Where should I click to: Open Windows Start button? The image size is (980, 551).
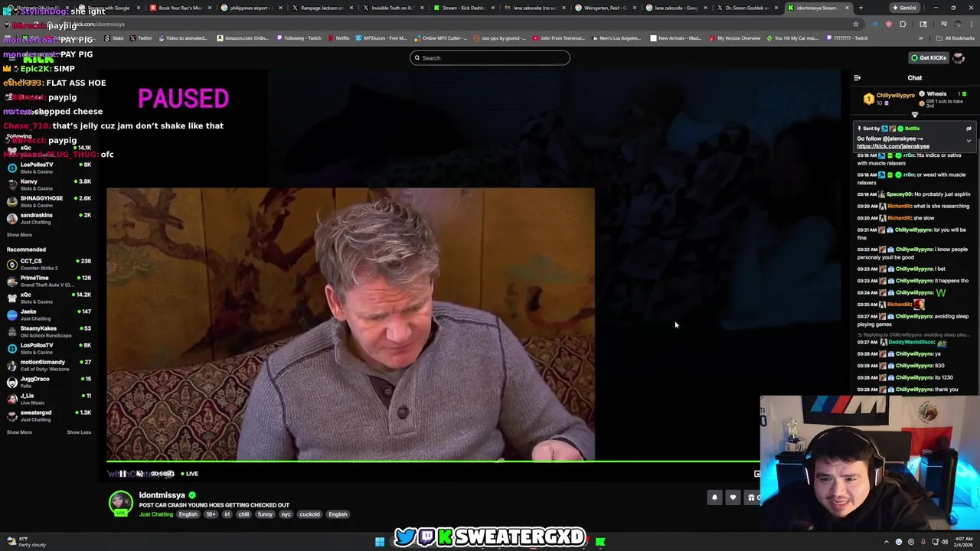coord(380,543)
